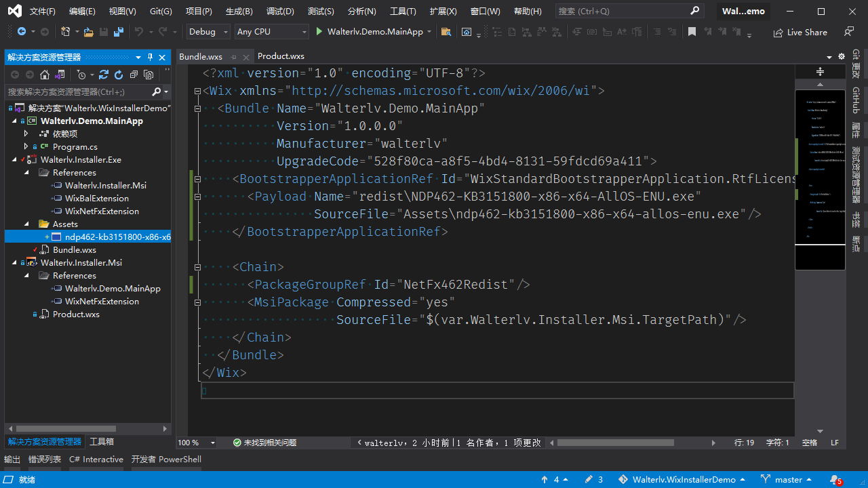Click the search magnifier in Solution Explorer
This screenshot has width=868, height=488.
[156, 91]
